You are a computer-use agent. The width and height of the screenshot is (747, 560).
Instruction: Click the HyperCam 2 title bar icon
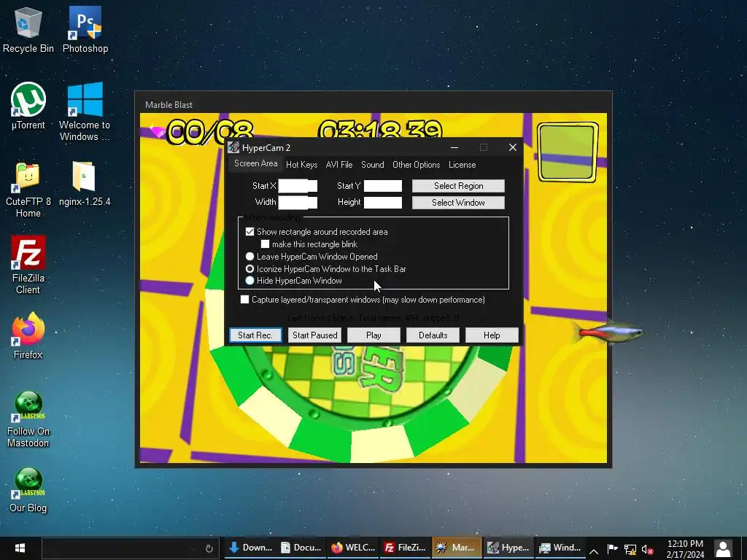[x=233, y=147]
